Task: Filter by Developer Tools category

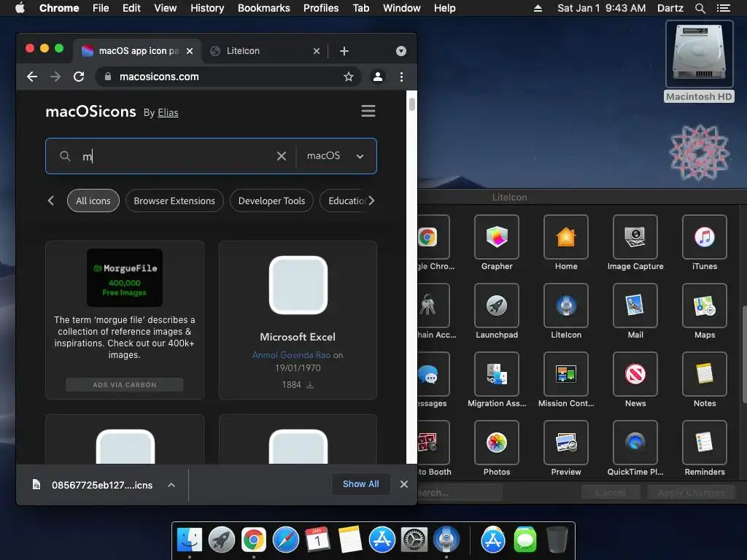Action: point(271,201)
